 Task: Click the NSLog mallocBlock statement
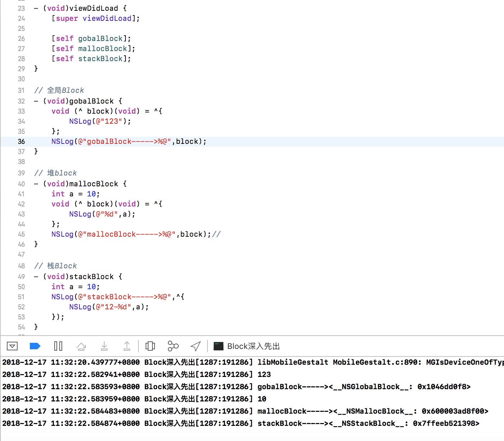[x=131, y=234]
